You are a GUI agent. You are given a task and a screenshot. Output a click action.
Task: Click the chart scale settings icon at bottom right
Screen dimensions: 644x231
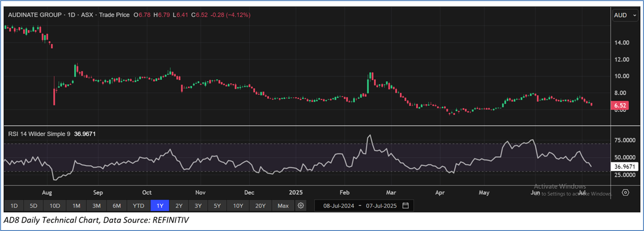(625, 193)
